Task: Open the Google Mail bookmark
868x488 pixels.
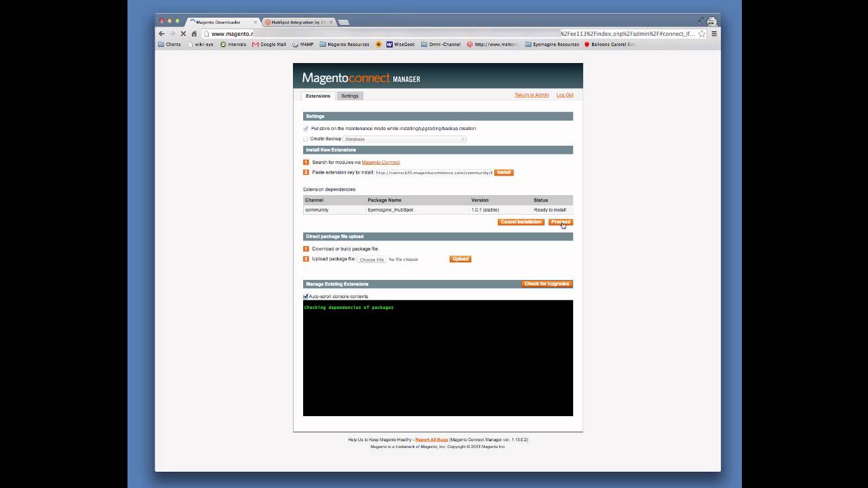Action: click(269, 44)
